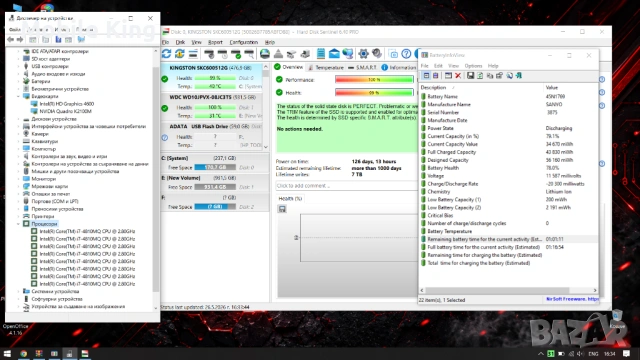This screenshot has height=360, width=640.
Task: Switch to the Temperature tab
Action: pyautogui.click(x=326, y=67)
